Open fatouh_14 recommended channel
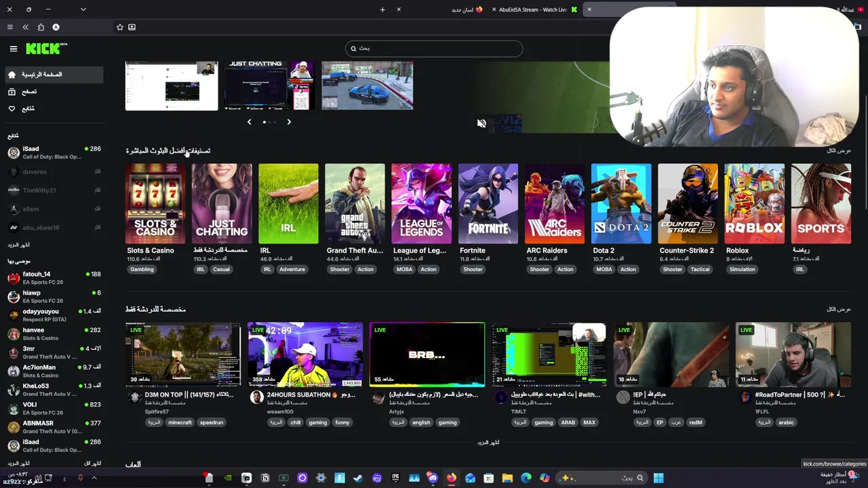Screen dimensions: 868x488 [53, 278]
